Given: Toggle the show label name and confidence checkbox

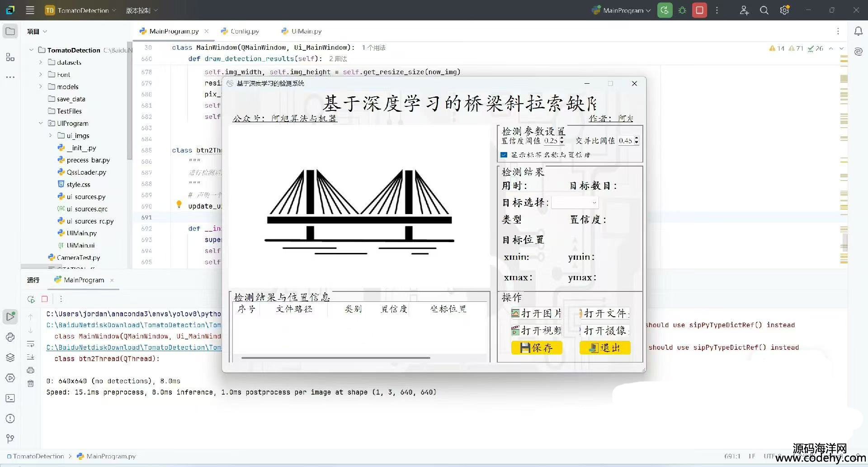Looking at the screenshot, I should [x=504, y=155].
